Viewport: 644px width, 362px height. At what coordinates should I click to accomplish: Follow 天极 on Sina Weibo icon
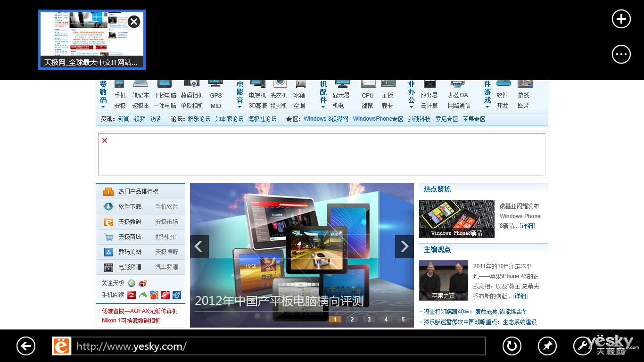[x=143, y=283]
